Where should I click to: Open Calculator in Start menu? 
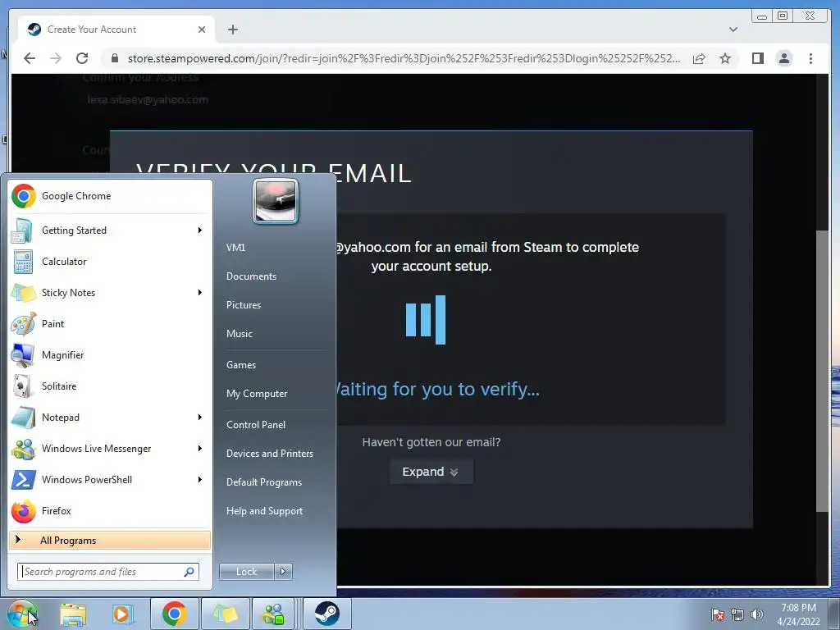click(x=111, y=262)
